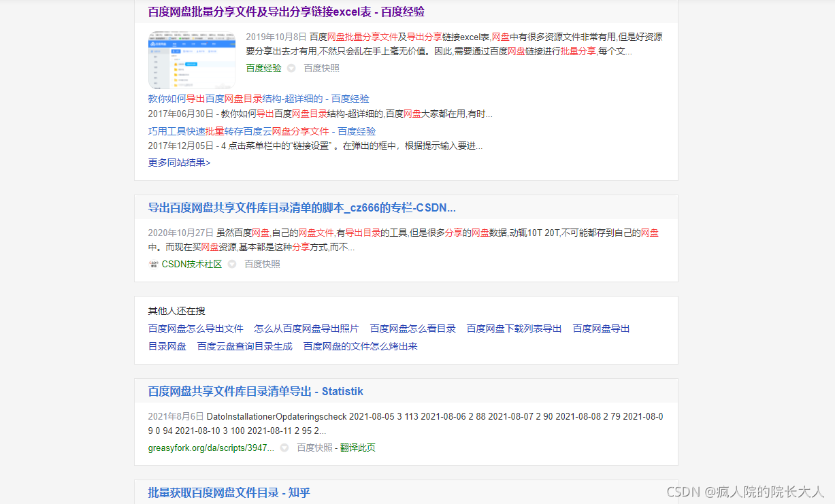Expand dropdown arrow next to 百度经验

(x=291, y=68)
